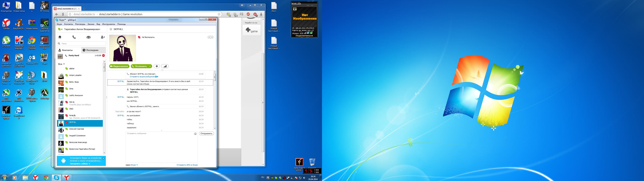Image resolution: width=644 pixels, height=181 pixels.
Task: Open the Звонки menu
Action: tap(91, 24)
